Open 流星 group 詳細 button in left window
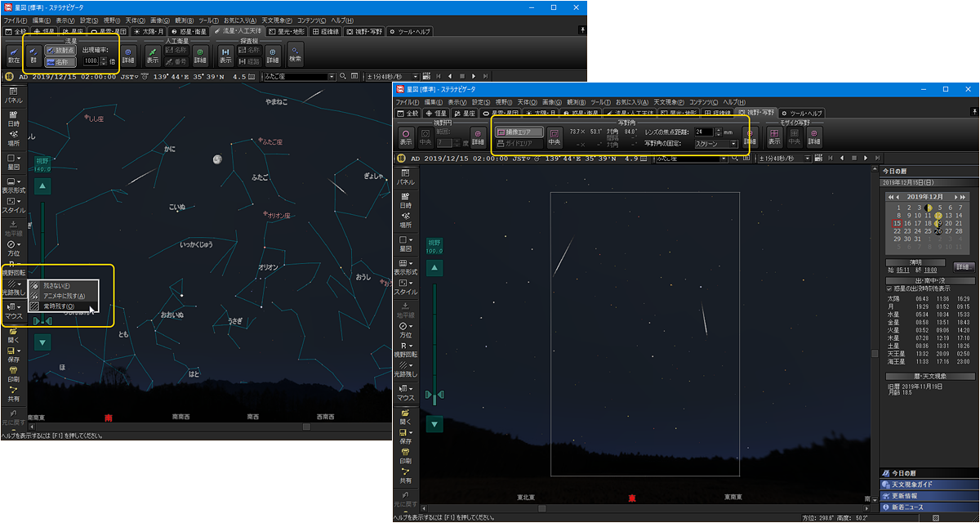Viewport: 980px width, 523px height. coord(128,54)
